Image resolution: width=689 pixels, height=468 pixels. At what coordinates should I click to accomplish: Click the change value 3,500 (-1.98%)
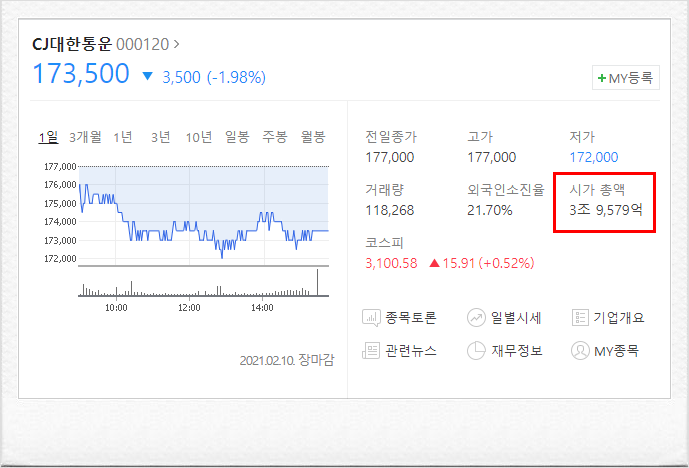pyautogui.click(x=214, y=77)
